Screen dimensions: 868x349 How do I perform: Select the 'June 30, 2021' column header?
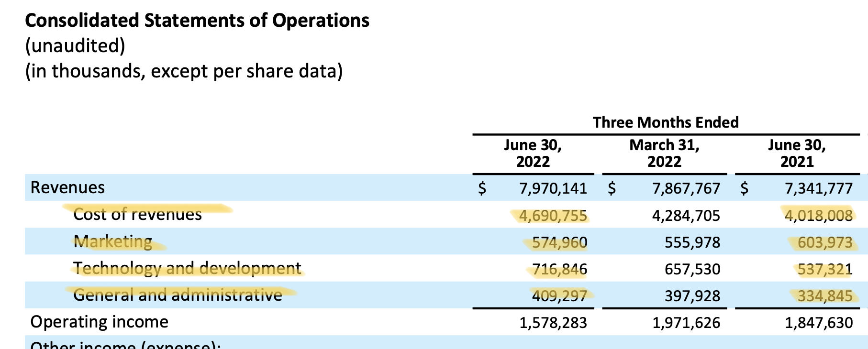tap(797, 153)
